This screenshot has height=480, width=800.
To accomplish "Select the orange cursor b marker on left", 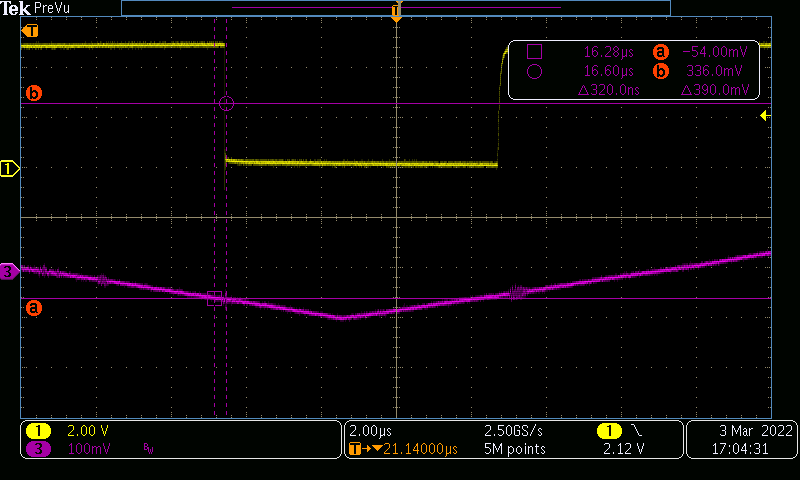I will click(34, 94).
